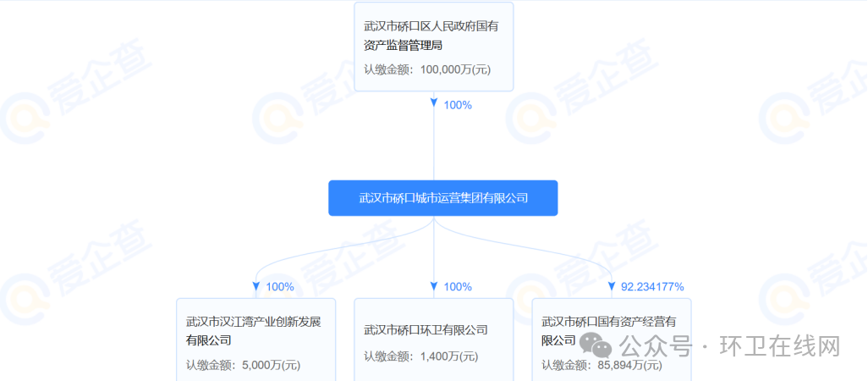This screenshot has height=381, width=868.
Task: Click 认缴金额：85,894万(元) text
Action: (x=602, y=366)
